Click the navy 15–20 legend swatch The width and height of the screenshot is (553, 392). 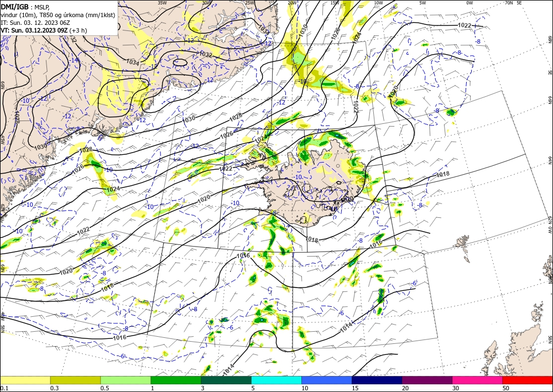[x=377, y=380]
